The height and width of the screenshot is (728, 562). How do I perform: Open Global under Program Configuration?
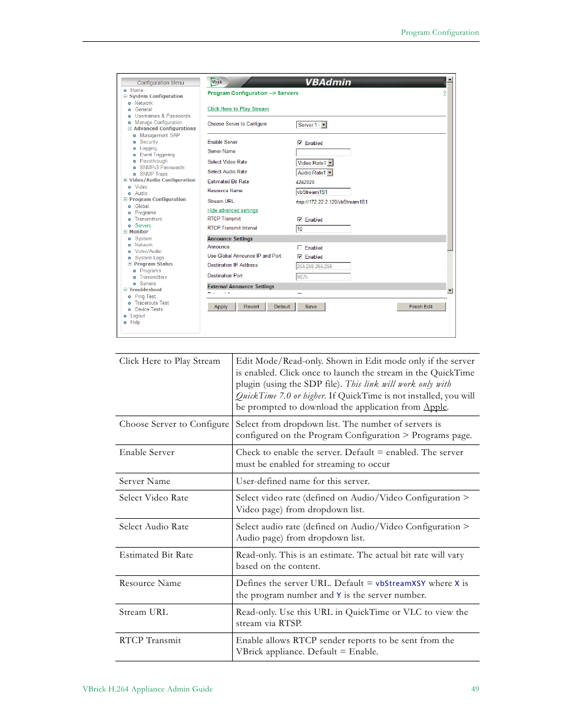point(141,206)
